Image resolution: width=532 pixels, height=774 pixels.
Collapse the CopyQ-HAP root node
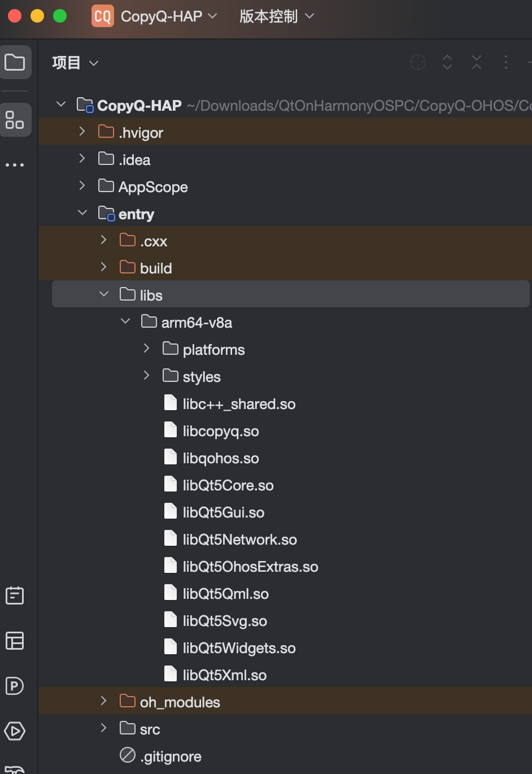tap(61, 104)
